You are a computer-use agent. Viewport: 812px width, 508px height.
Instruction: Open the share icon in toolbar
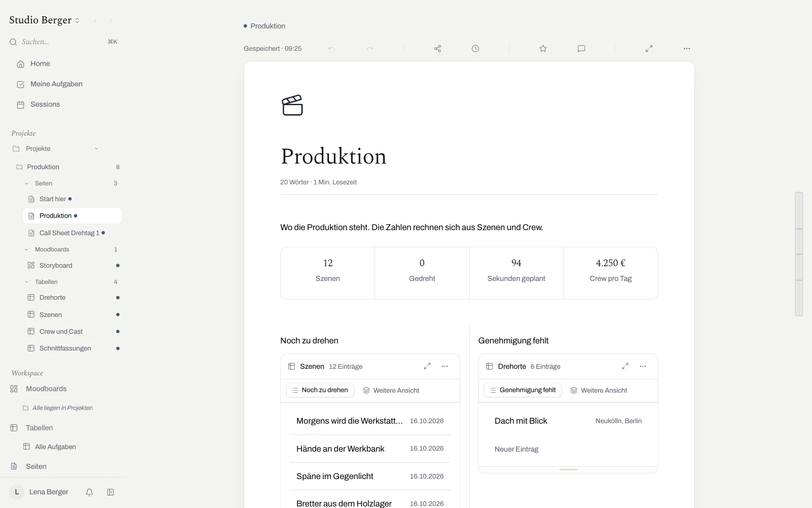(437, 49)
